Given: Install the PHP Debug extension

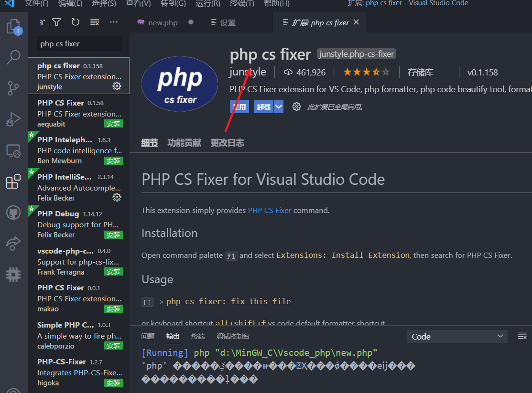Looking at the screenshot, I should [113, 234].
